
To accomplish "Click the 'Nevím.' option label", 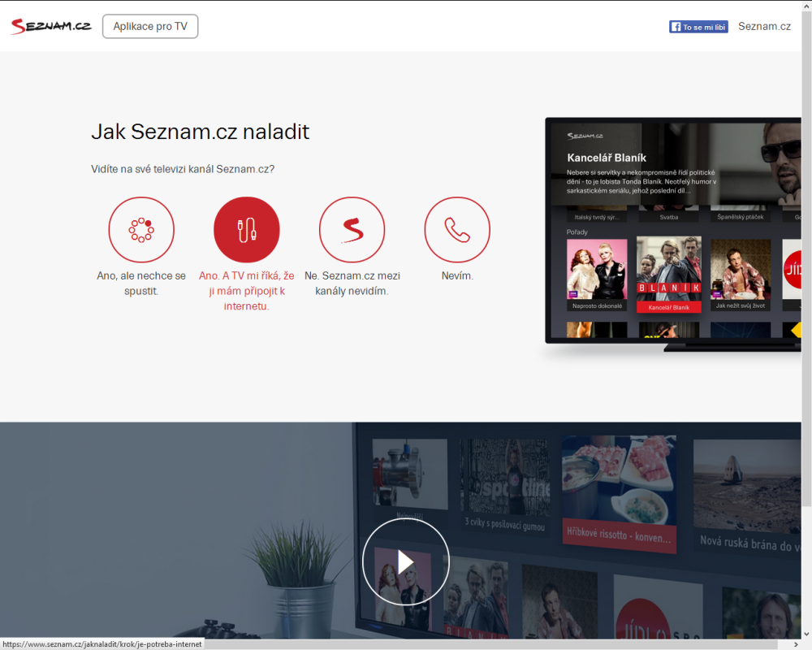I will tap(457, 275).
